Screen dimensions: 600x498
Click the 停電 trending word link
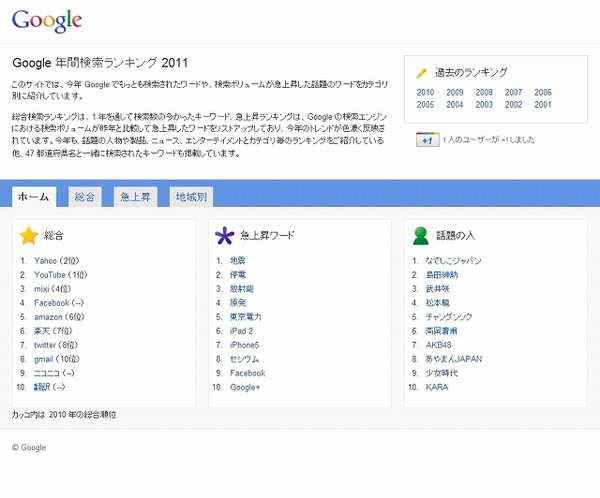click(x=238, y=275)
